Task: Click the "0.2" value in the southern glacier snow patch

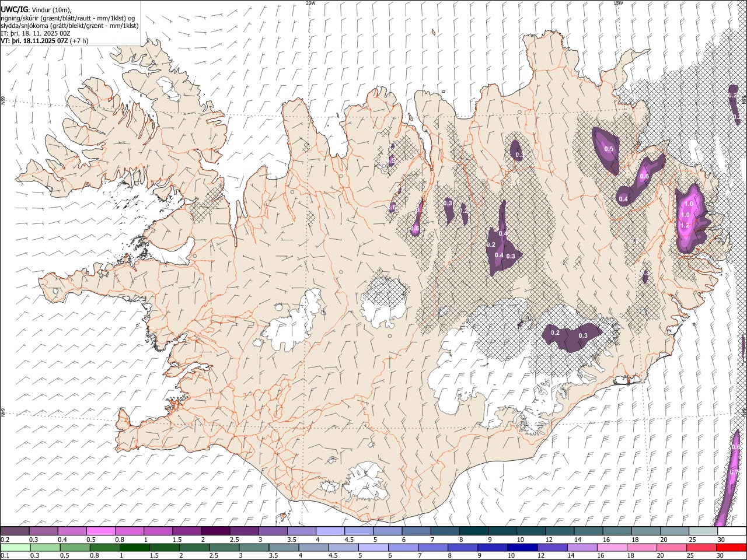Action: (555, 333)
